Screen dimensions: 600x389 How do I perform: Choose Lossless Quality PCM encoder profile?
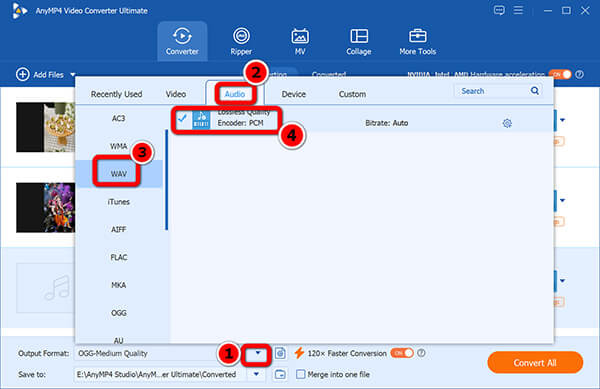362,120
